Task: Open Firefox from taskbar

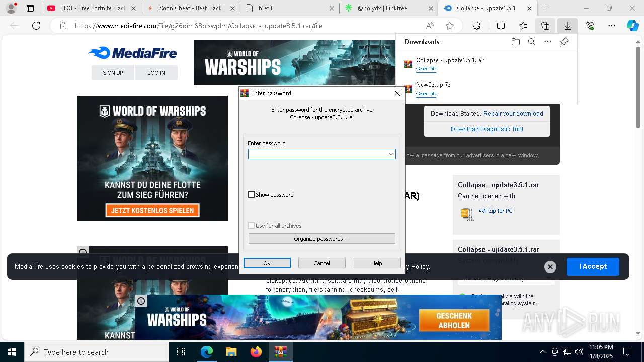Action: pos(256,352)
